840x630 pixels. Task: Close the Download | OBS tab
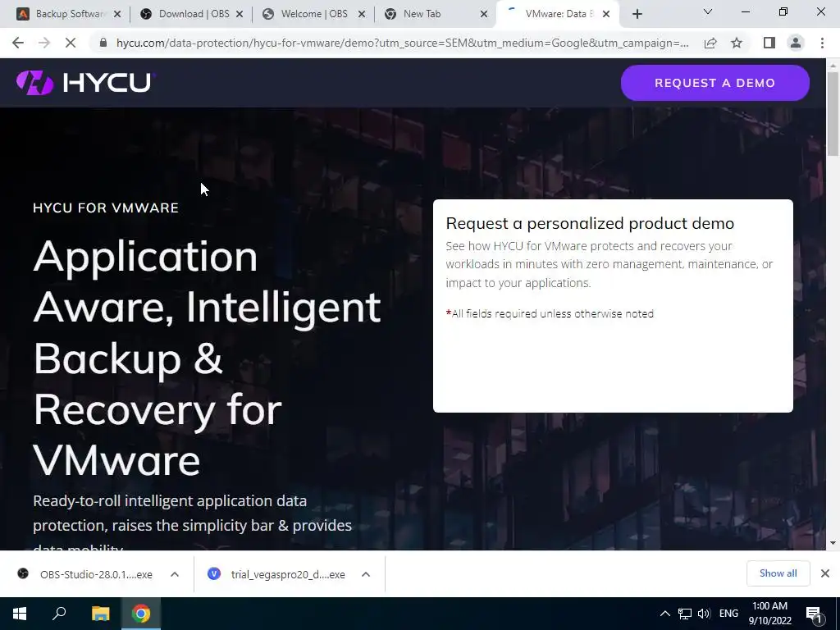point(240,15)
